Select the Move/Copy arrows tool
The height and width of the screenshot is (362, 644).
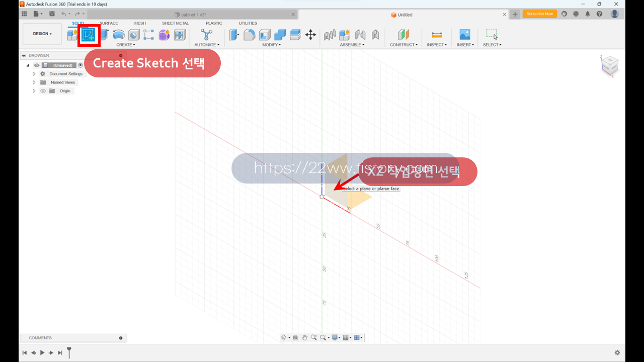pos(310,35)
